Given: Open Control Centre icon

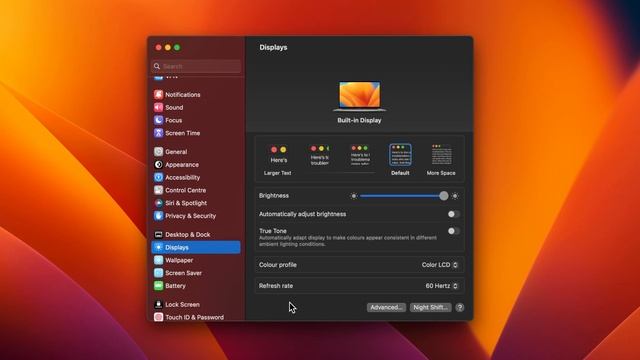Looking at the screenshot, I should 158,190.
